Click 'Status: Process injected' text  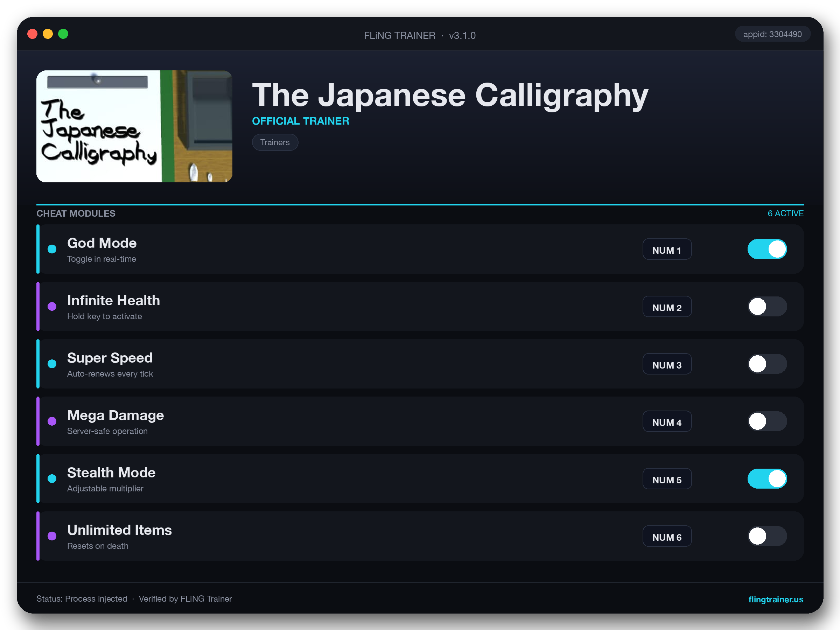(82, 599)
